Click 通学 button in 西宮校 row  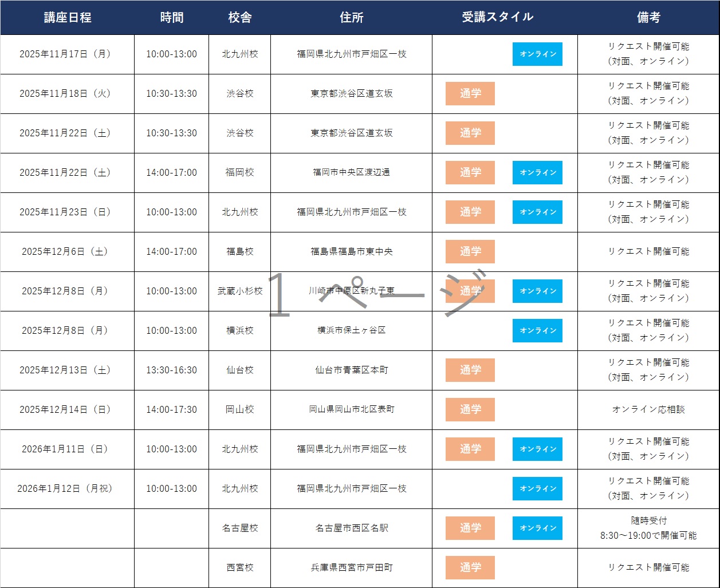coord(470,568)
